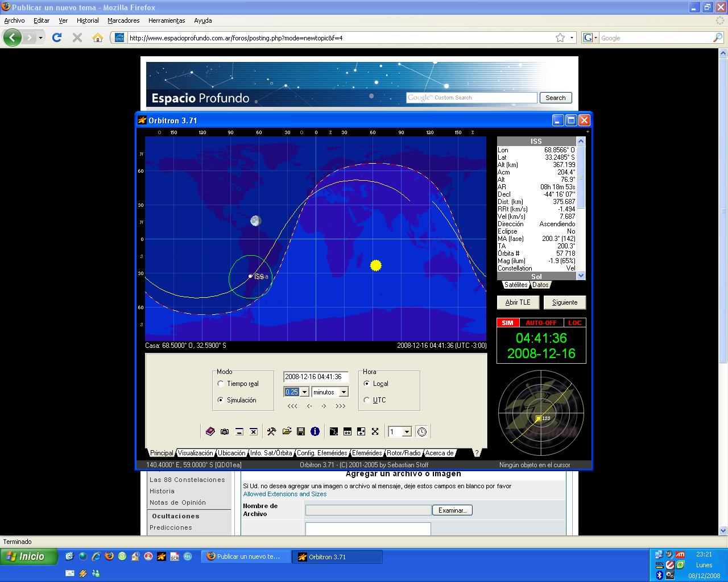Click the simulation date-time input field
The width and height of the screenshot is (728, 582).
click(316, 377)
